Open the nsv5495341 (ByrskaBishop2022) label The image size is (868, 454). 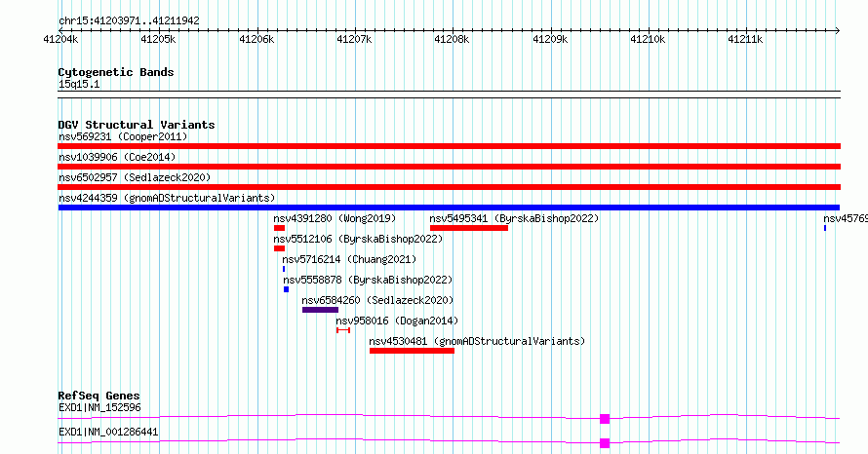[514, 218]
